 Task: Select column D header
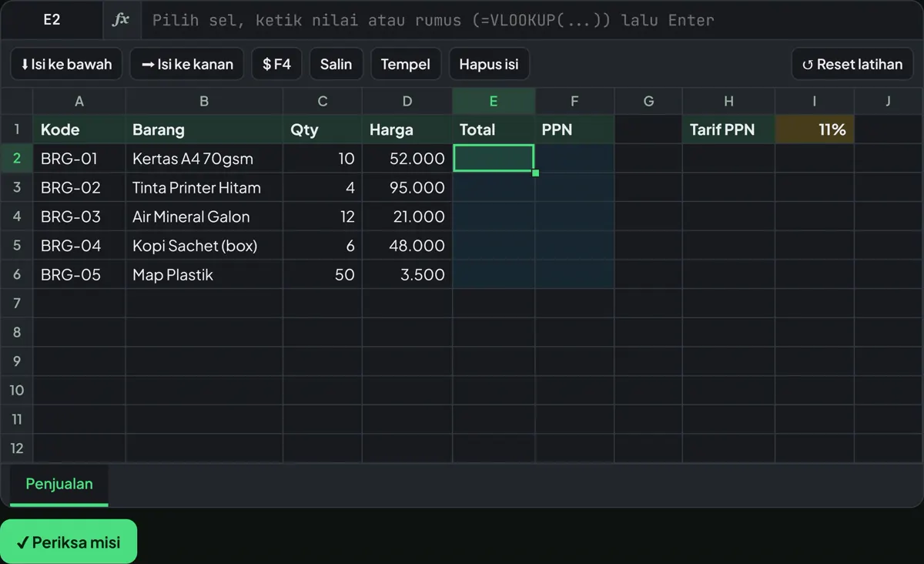[407, 101]
